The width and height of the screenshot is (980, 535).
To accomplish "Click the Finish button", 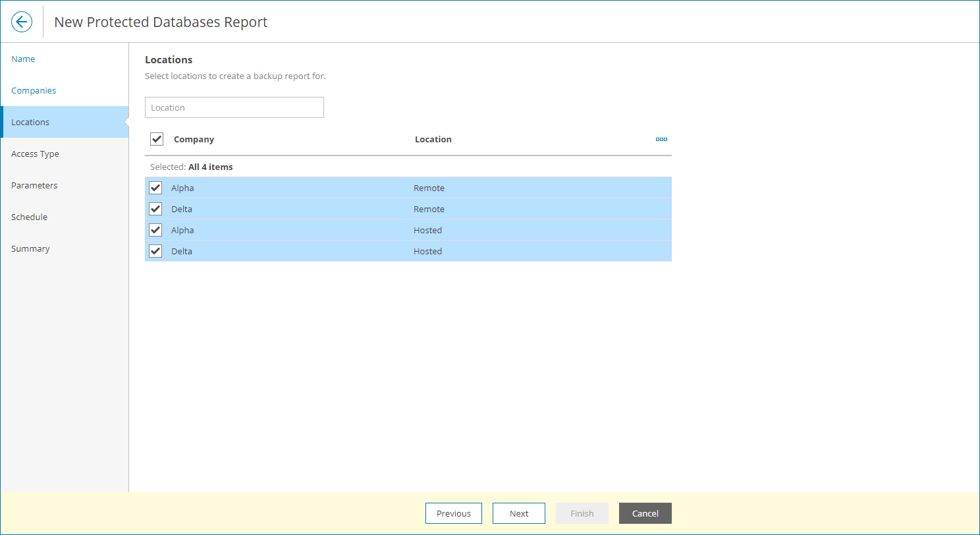I will [x=582, y=513].
